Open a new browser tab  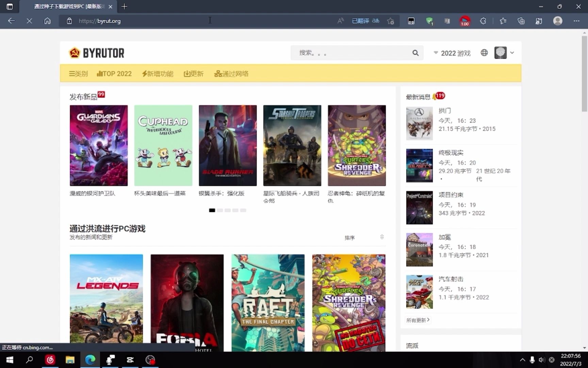(124, 6)
